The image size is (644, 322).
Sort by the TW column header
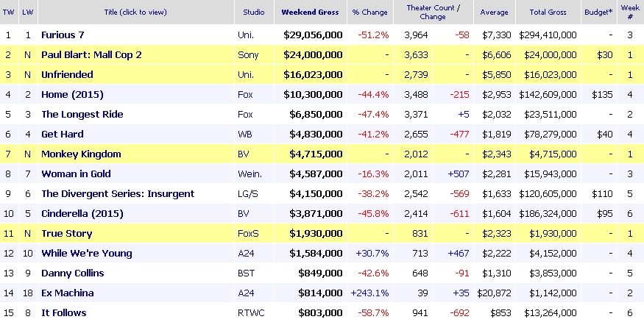pyautogui.click(x=8, y=12)
